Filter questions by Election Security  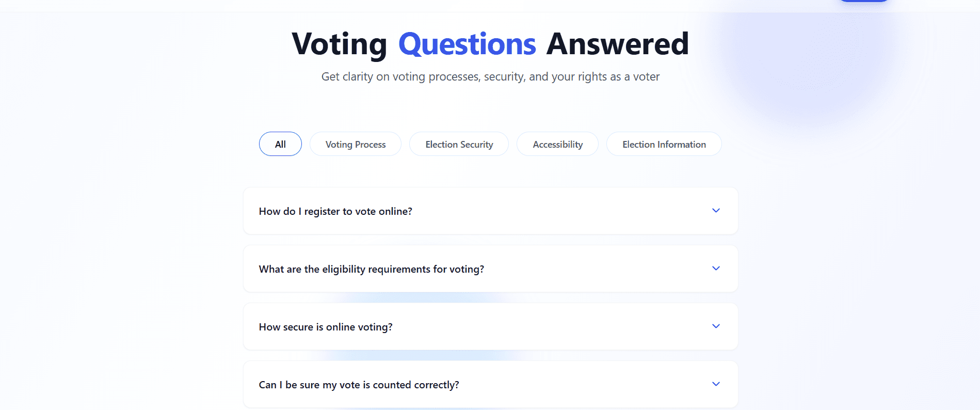[459, 144]
